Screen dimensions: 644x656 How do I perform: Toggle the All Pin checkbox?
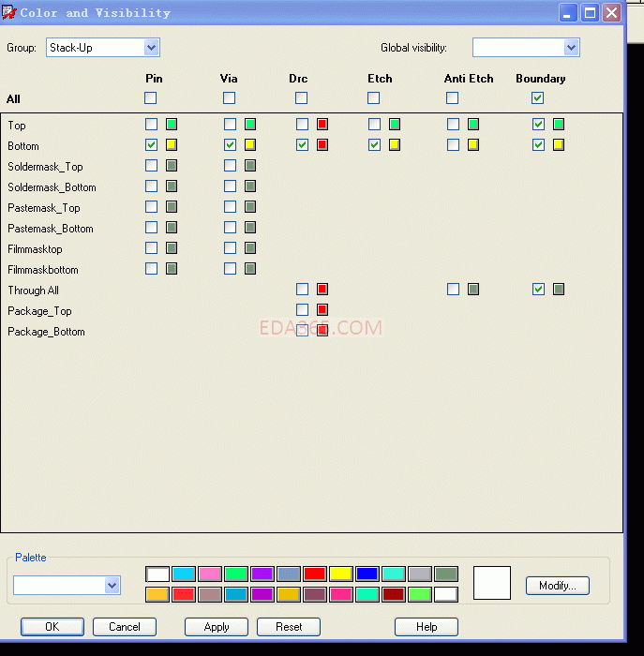point(151,97)
